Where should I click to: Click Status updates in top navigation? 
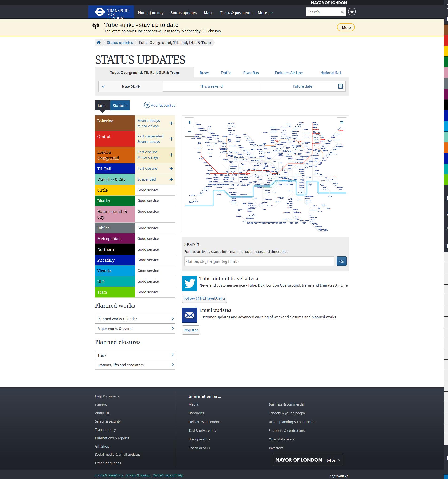(183, 13)
